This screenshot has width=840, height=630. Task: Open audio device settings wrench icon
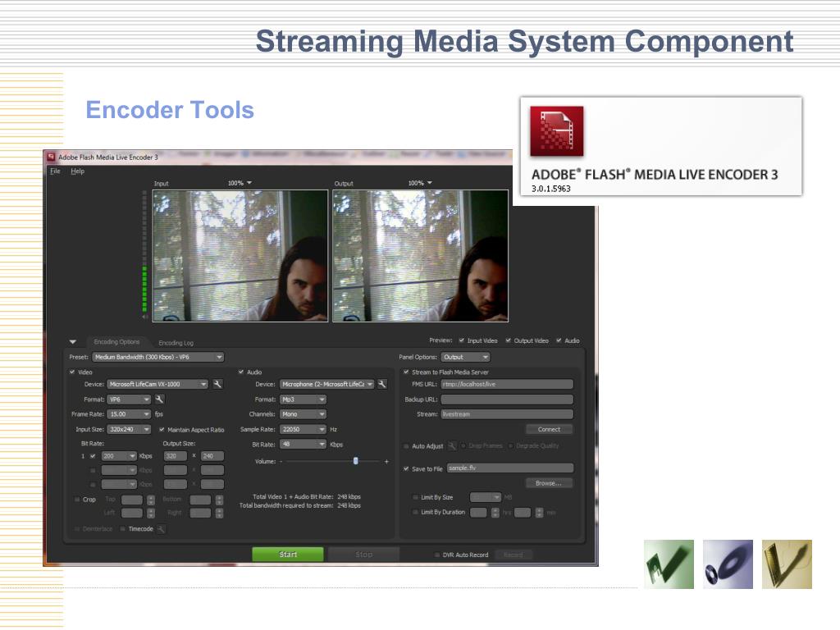[x=382, y=384]
